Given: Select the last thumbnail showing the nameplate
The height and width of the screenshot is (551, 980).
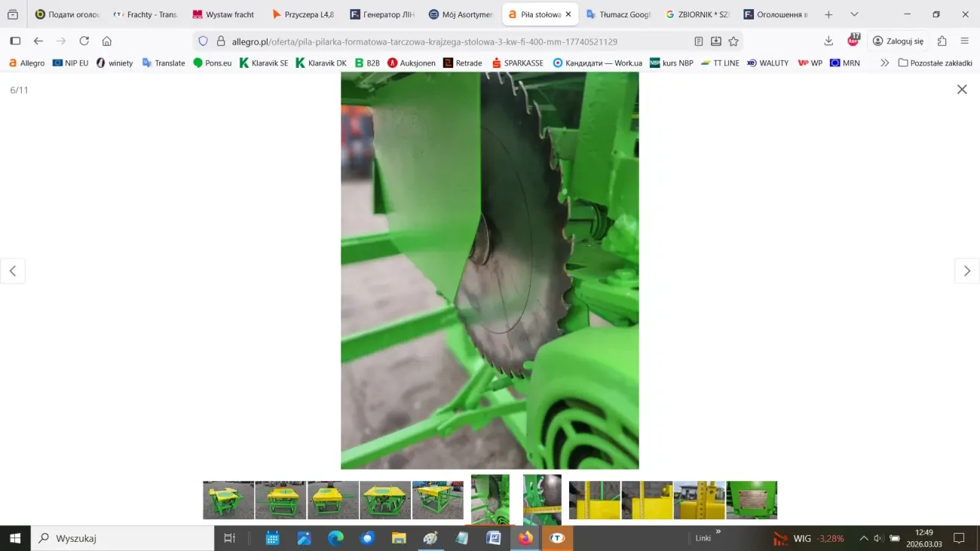Looking at the screenshot, I should [751, 500].
